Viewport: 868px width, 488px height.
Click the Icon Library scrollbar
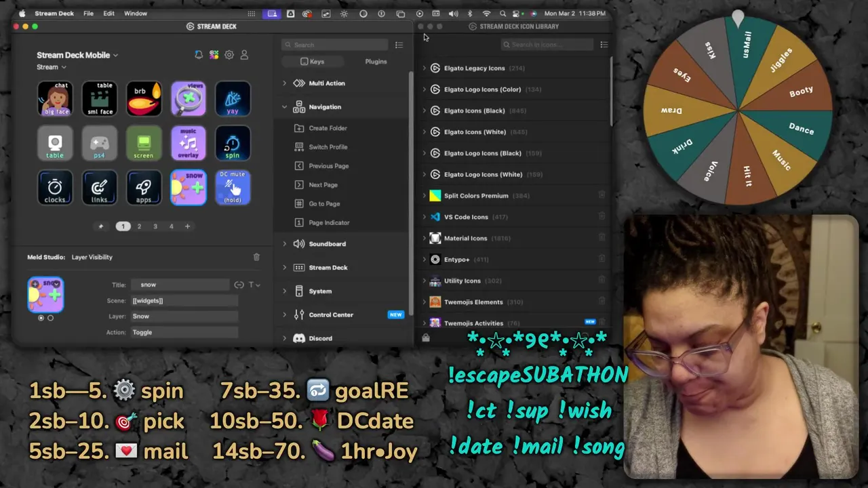612,91
